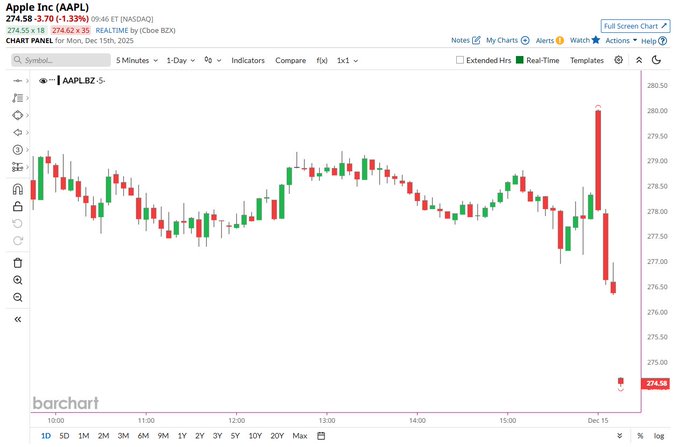Open the Templates menu

(587, 60)
